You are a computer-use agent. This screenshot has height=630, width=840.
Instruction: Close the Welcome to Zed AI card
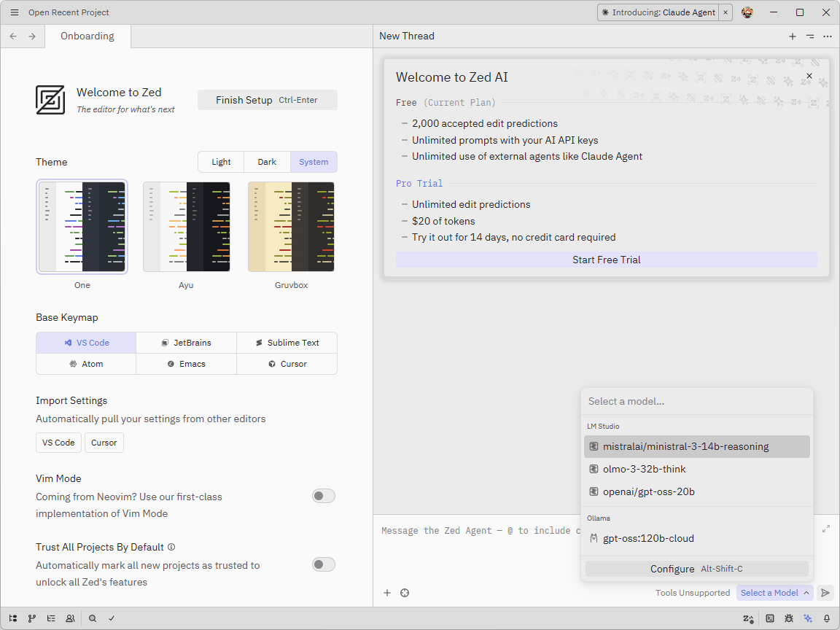809,76
